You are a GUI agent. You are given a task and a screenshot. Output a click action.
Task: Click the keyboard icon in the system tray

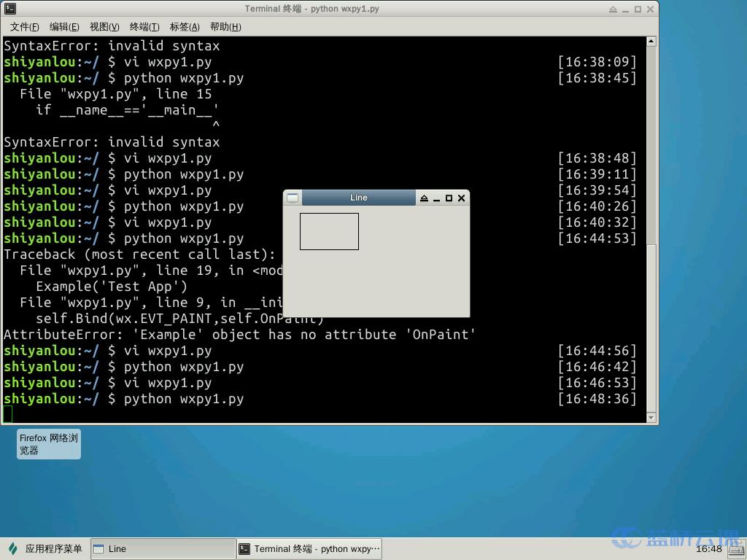[x=735, y=549]
